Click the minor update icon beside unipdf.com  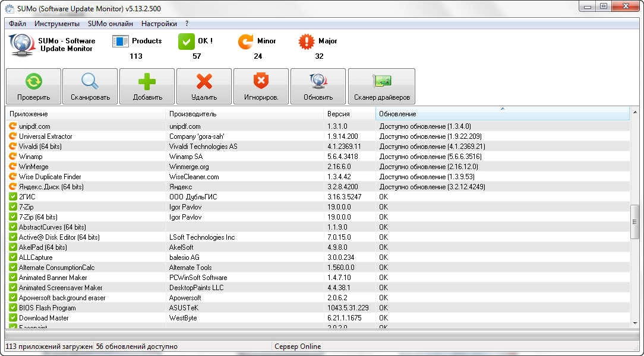coord(12,126)
